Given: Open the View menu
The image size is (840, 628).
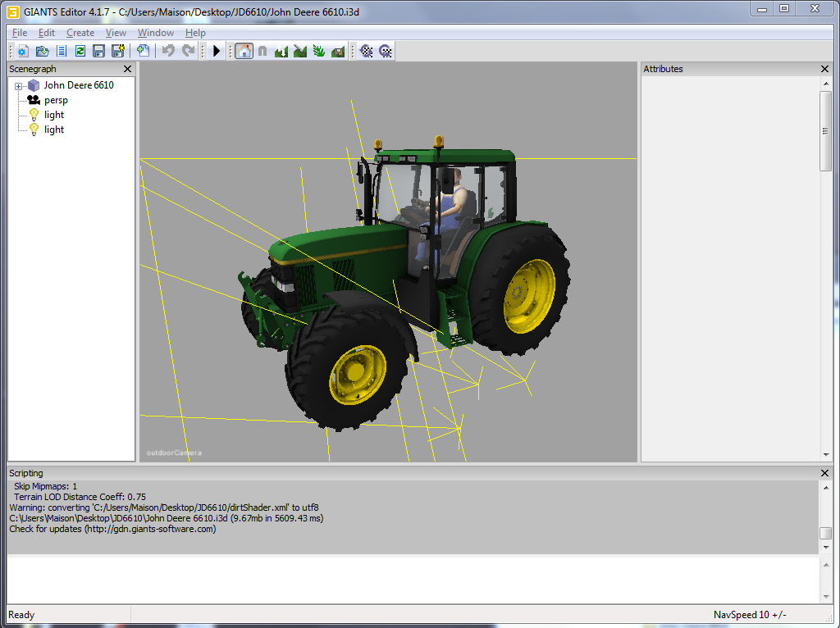Looking at the screenshot, I should tap(116, 33).
